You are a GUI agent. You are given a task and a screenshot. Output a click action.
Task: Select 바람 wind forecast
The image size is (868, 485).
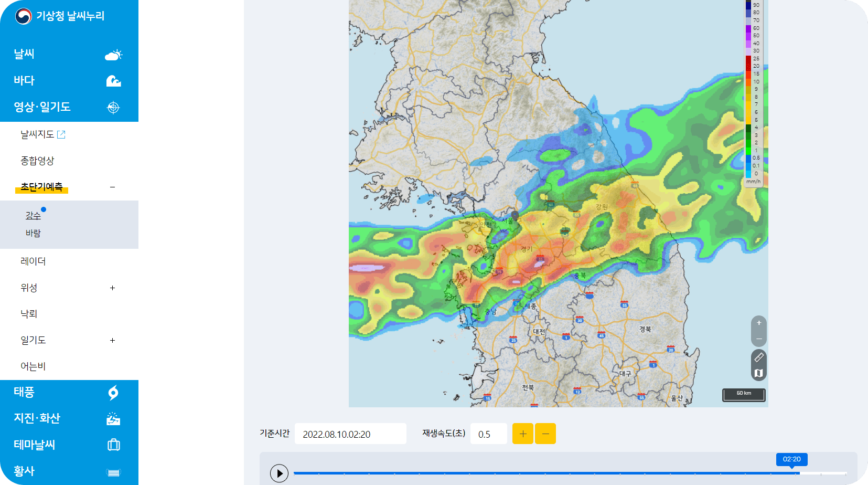pyautogui.click(x=33, y=233)
